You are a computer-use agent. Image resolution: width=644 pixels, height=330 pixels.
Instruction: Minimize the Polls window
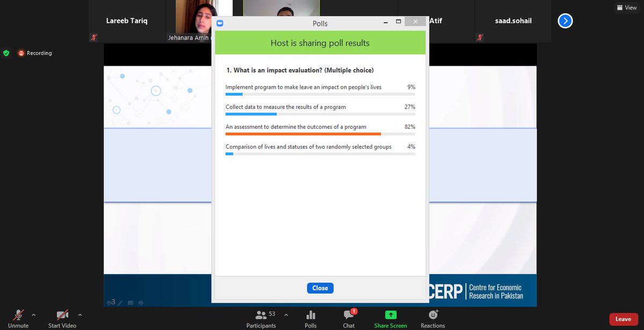pos(386,23)
